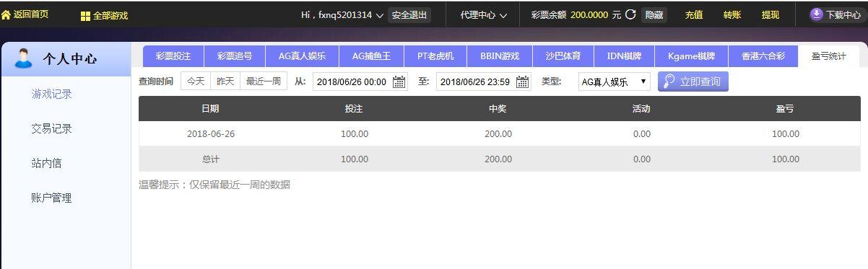Screen dimensions: 868x269
Task: Click the 活动 column header
Action: pyautogui.click(x=641, y=109)
